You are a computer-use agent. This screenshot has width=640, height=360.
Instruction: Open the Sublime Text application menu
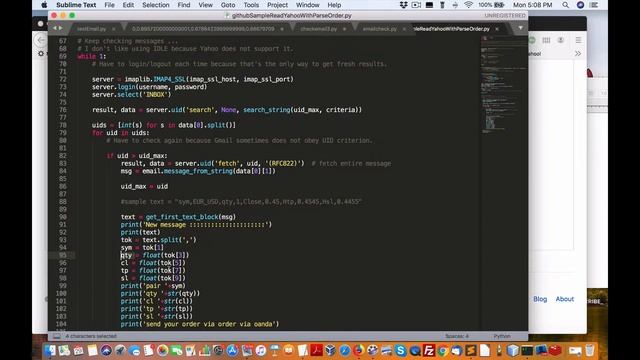click(x=76, y=5)
